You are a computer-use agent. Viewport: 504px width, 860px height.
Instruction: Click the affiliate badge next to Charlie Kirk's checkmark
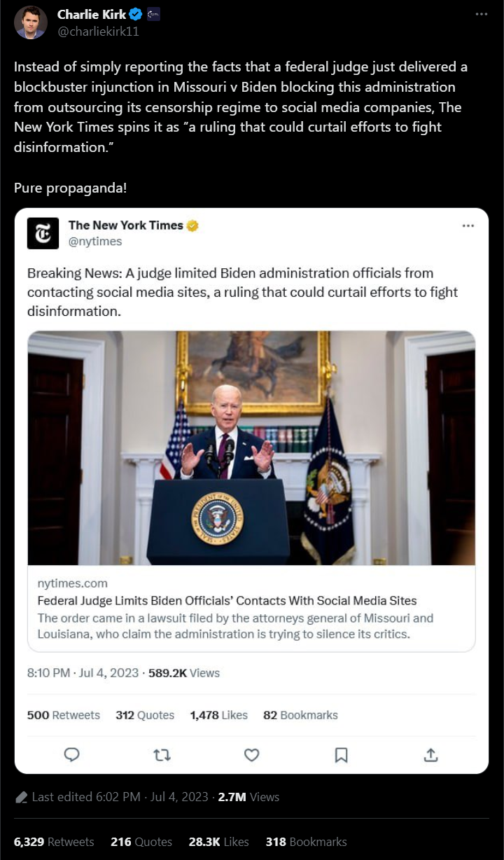click(x=153, y=14)
